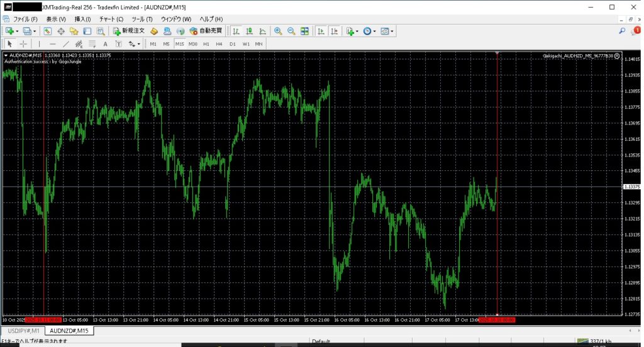Click the red vertical line date label at right
644x347 pixels.
[497, 320]
